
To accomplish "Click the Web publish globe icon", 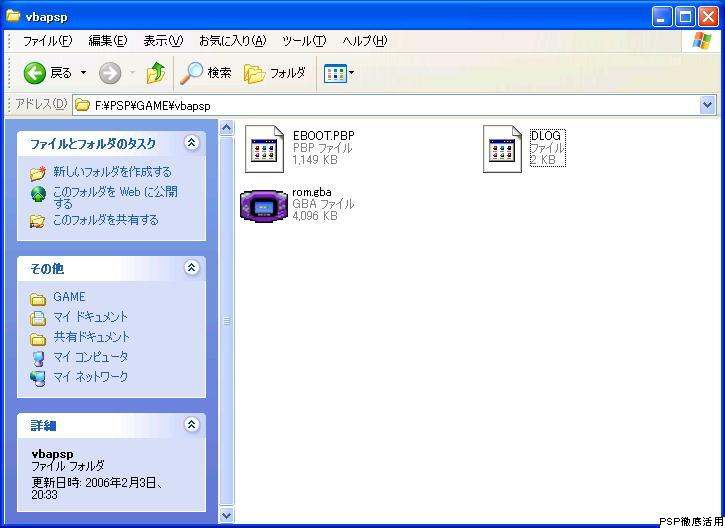I will pos(38,194).
